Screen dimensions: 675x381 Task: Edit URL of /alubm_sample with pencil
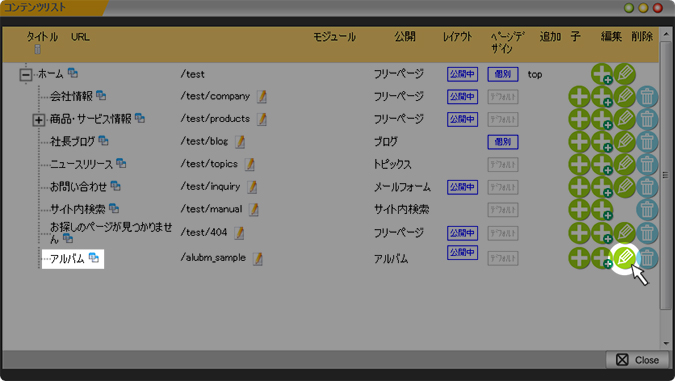[x=257, y=258]
